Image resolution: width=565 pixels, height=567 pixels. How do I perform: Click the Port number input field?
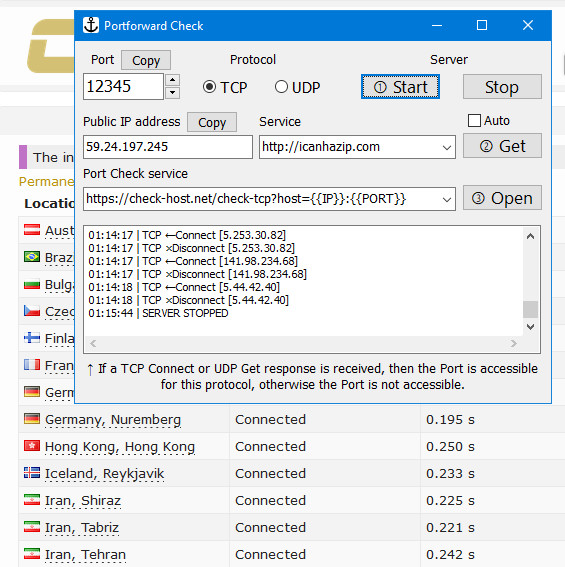[123, 86]
